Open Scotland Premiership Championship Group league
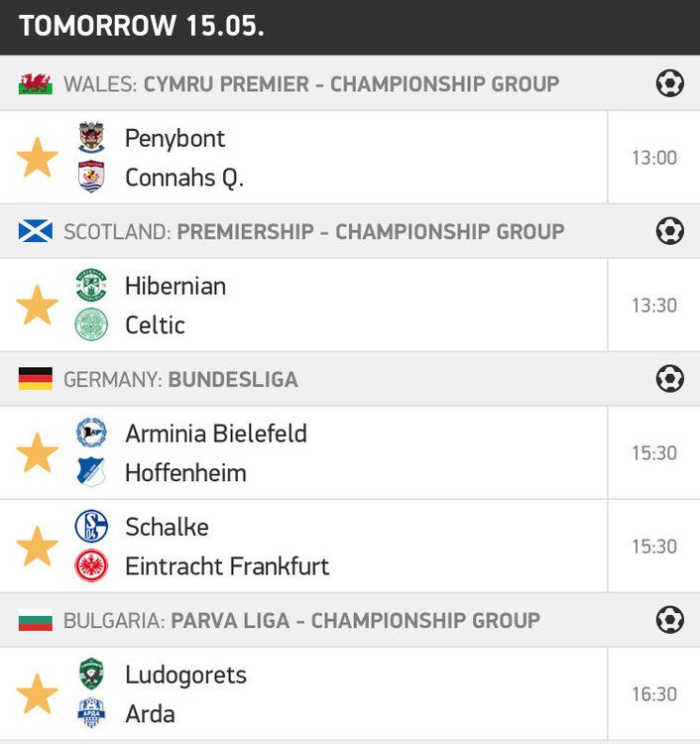Image resolution: width=700 pixels, height=744 pixels. coord(370,231)
